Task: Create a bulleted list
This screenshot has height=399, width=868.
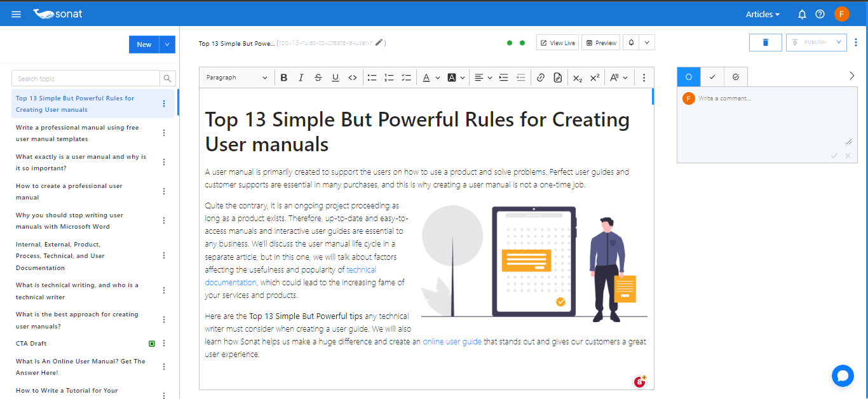Action: click(372, 77)
